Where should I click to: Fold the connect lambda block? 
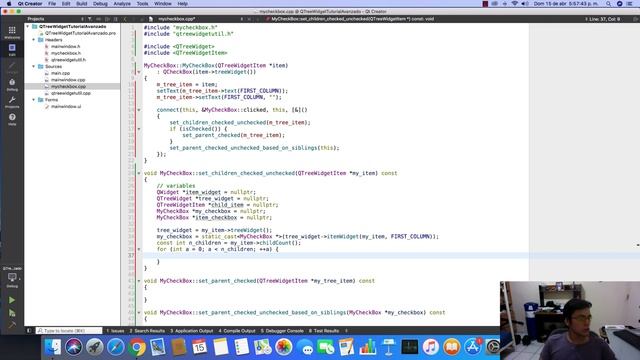click(139, 110)
